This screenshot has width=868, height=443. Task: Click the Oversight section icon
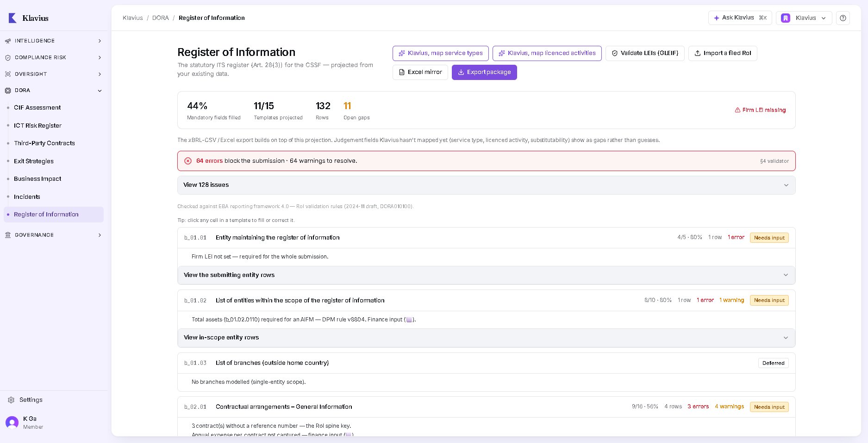(8, 74)
